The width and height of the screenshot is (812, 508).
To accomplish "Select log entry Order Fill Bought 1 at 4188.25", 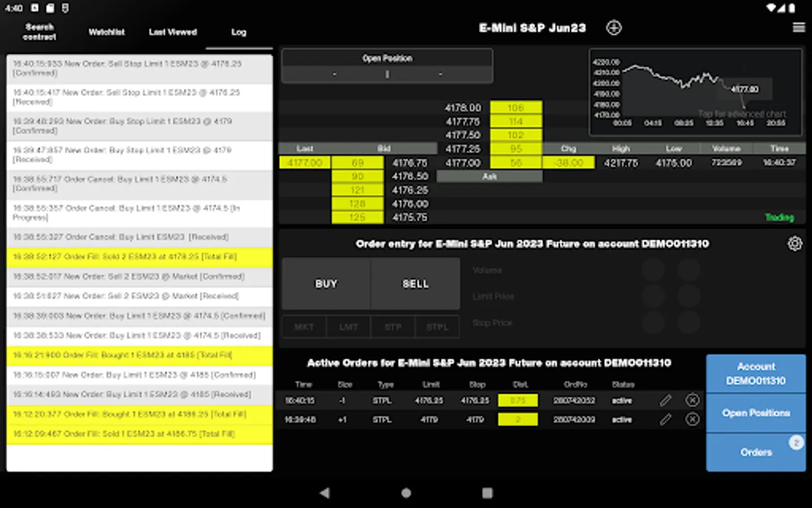I will click(x=139, y=414).
